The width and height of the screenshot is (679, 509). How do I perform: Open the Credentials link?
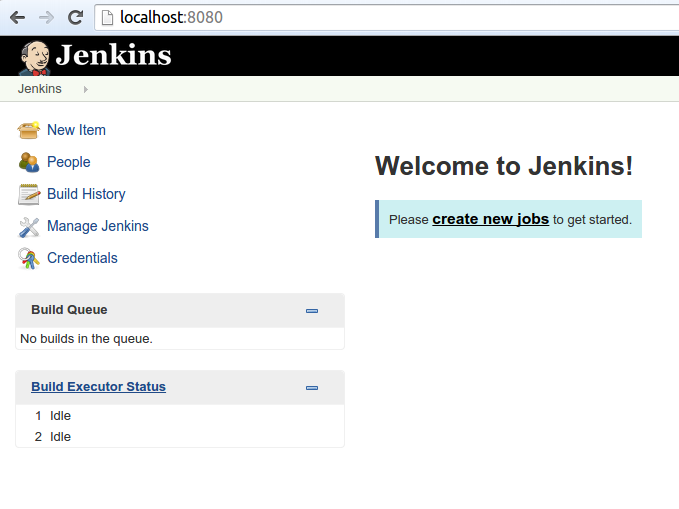click(x=82, y=258)
